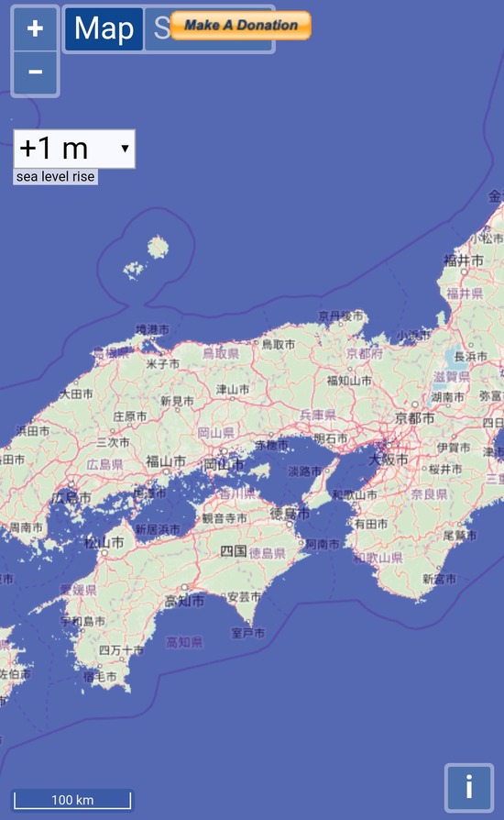
Task: Open the +1 m sea level dropdown
Action: 74,149
